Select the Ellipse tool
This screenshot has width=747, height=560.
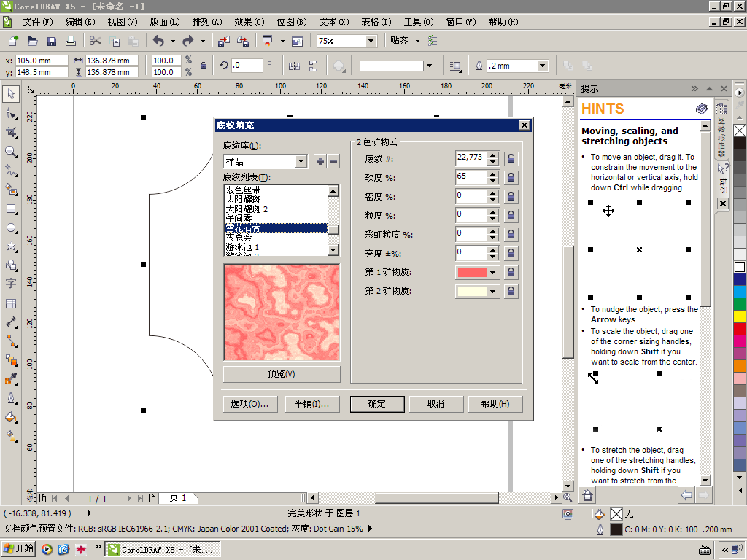pos(11,228)
